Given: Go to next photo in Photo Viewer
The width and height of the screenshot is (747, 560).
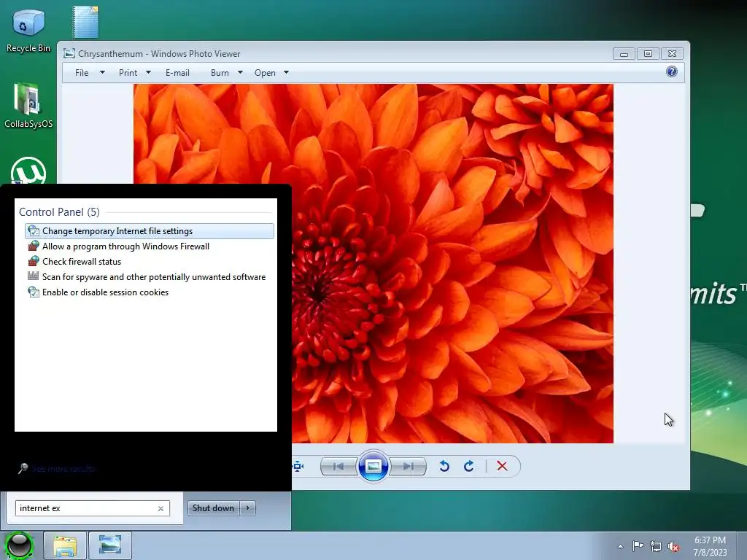Looking at the screenshot, I should (409, 466).
